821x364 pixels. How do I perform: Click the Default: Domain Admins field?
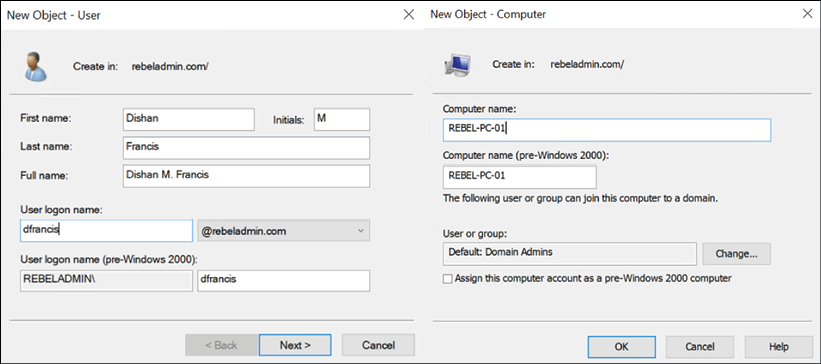[569, 253]
